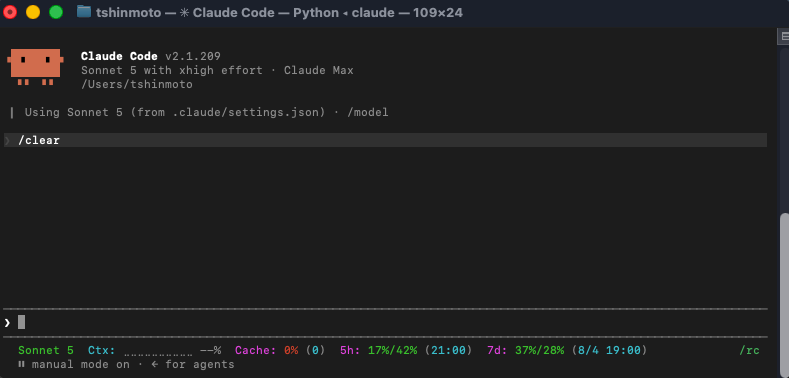
Task: Click 'Sonnet 5 with xhigh effort' line
Action: [172, 70]
